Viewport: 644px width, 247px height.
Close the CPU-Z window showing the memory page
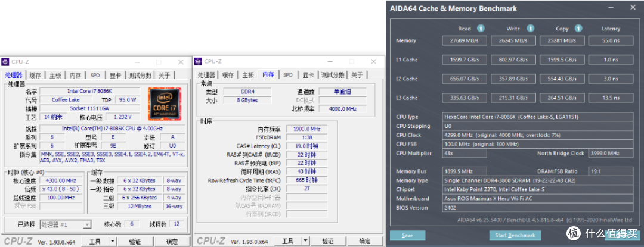tap(373, 62)
